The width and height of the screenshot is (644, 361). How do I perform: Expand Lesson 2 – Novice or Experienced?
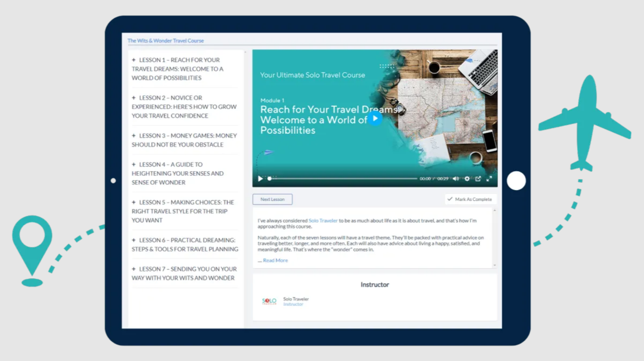tap(184, 107)
